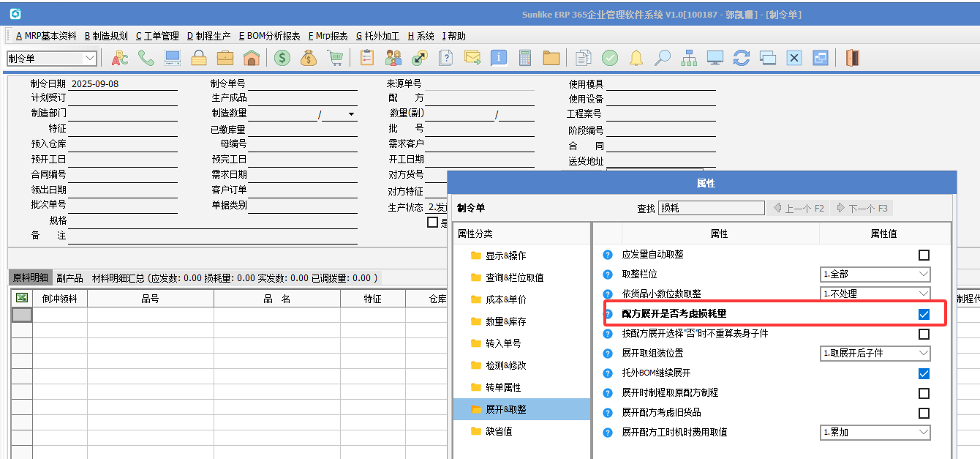Click help icon beside 应发量自动取整

[607, 255]
